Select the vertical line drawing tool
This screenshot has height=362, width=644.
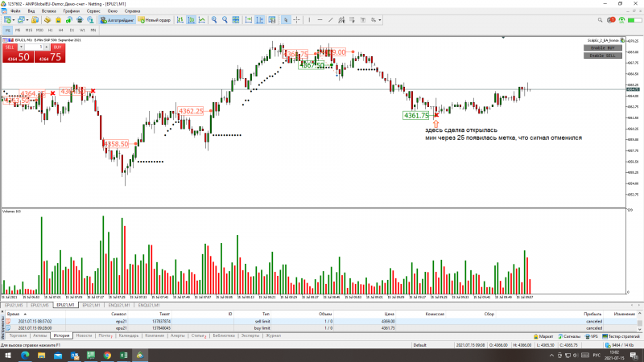click(309, 19)
